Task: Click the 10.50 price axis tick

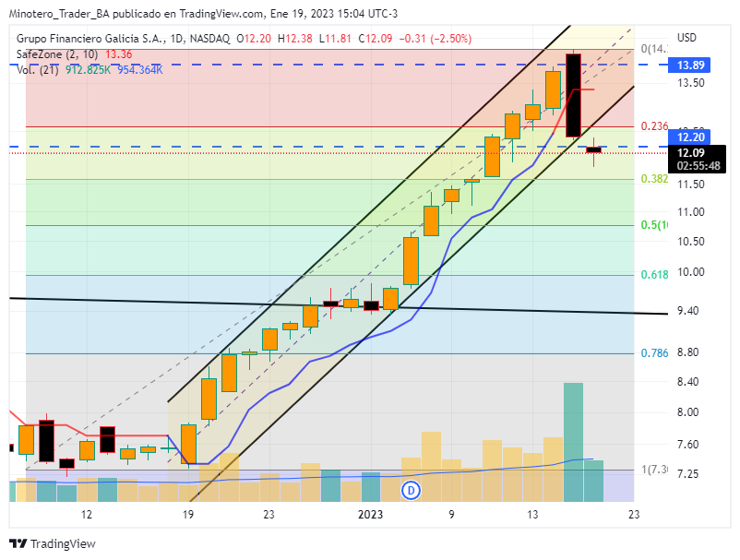Action: (x=691, y=242)
